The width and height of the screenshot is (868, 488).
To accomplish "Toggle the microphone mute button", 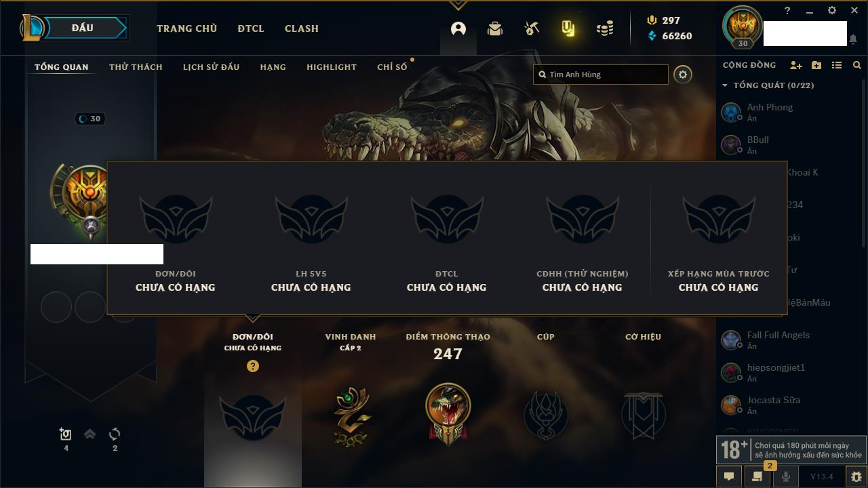I will 786,476.
